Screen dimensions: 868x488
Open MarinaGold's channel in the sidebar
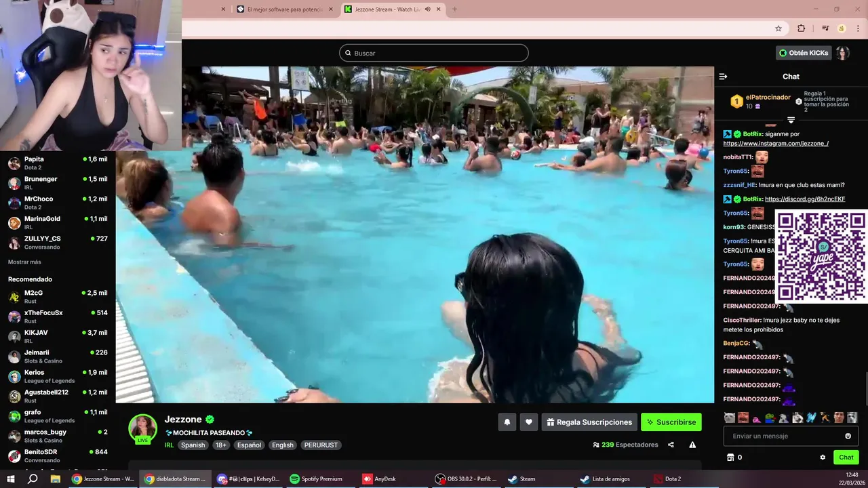[58, 223]
